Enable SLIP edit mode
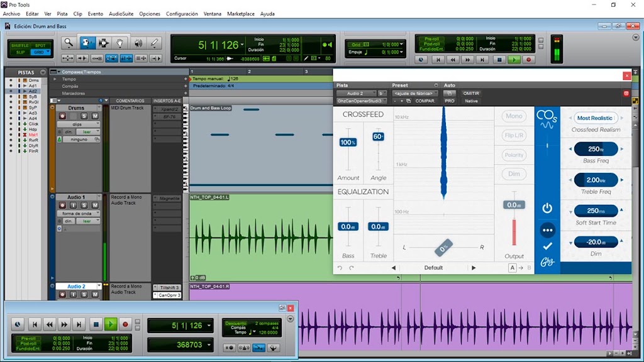 (19, 52)
